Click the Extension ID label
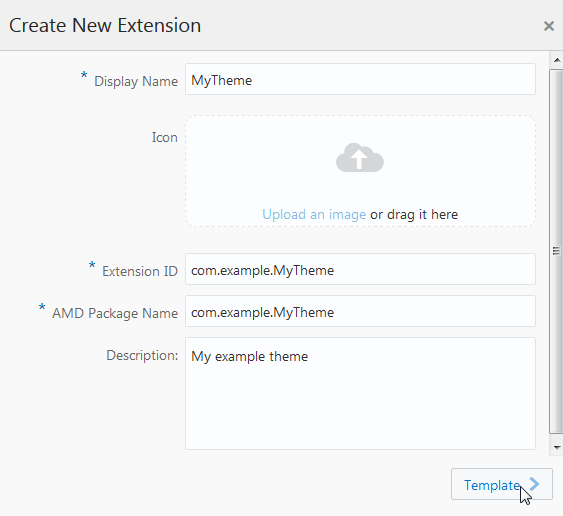 pyautogui.click(x=140, y=271)
